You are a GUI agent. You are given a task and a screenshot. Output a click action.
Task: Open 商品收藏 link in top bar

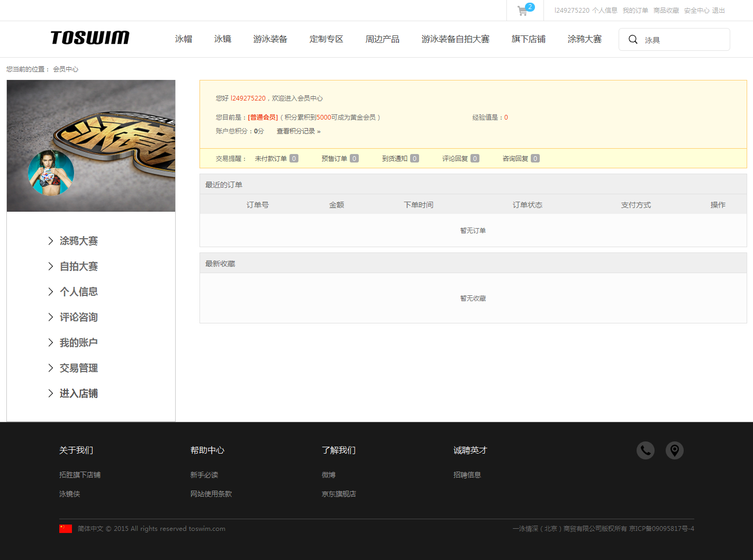(666, 11)
